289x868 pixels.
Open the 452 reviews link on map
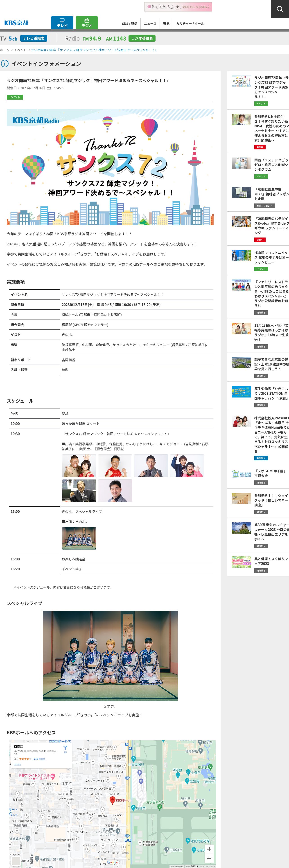[x=39, y=759]
